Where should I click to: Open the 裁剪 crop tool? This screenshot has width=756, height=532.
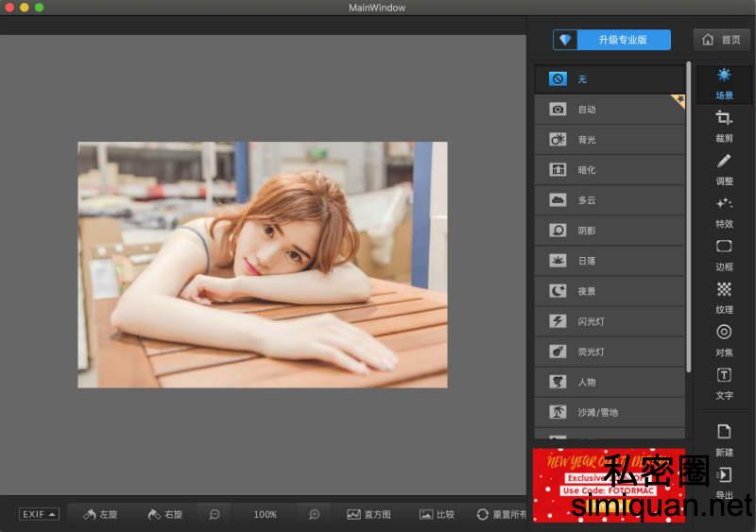coord(724,124)
